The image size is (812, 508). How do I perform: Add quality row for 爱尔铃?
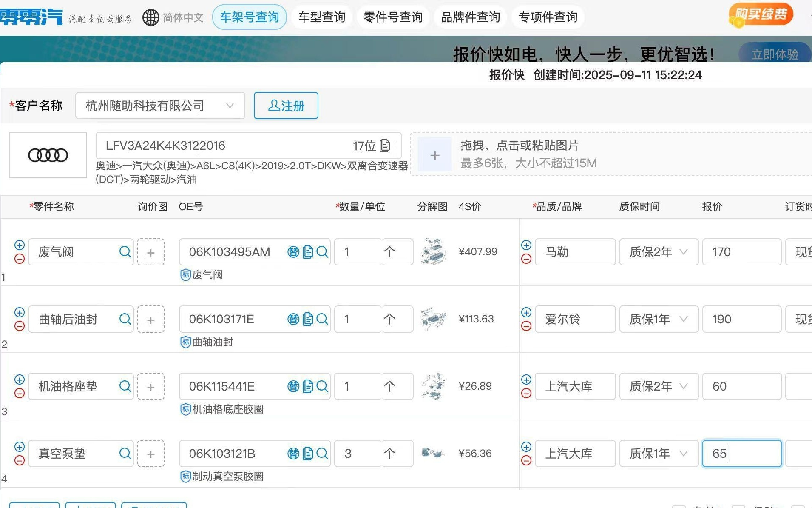pos(526,312)
